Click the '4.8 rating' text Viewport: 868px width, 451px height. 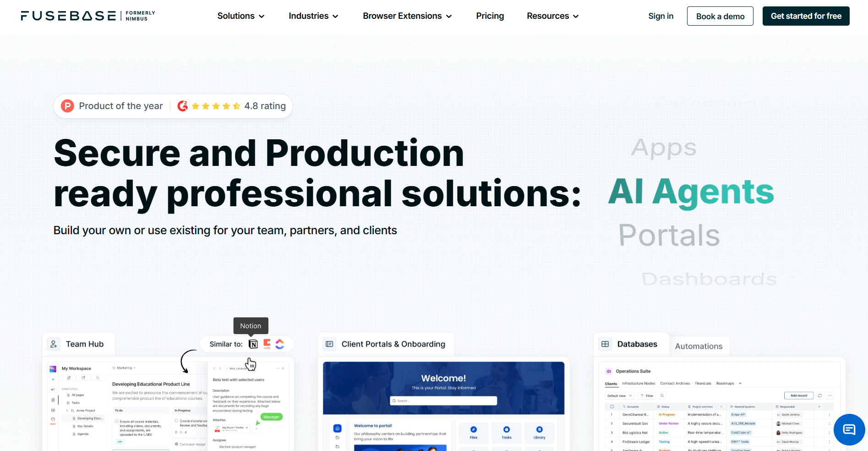(x=265, y=106)
